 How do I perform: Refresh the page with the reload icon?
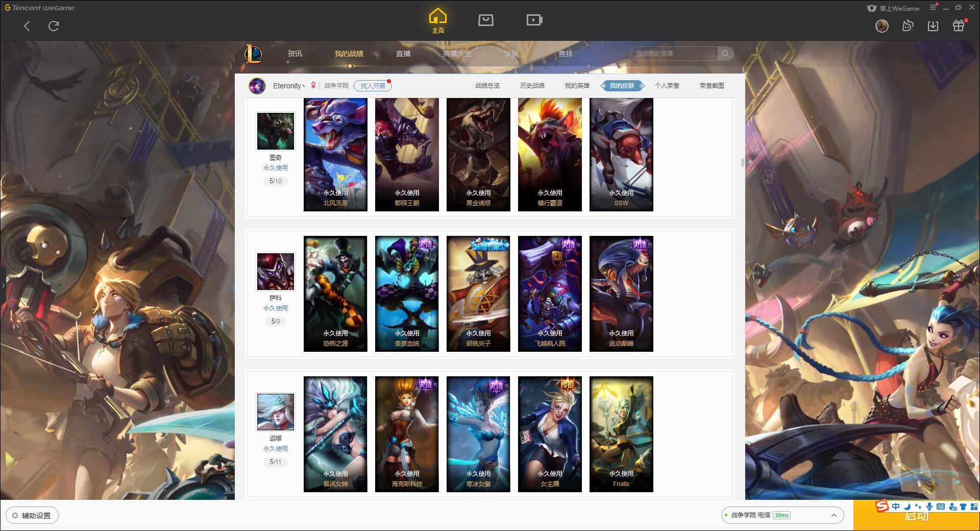(x=54, y=26)
